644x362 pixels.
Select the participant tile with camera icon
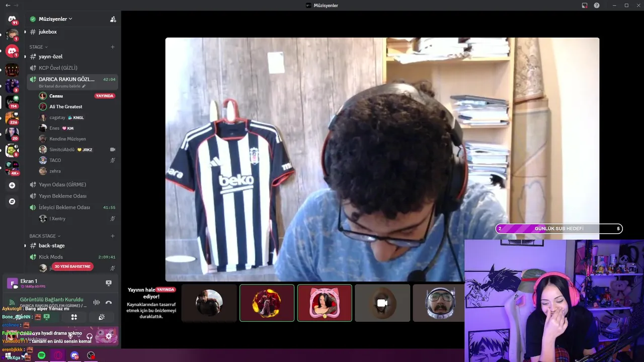(382, 303)
